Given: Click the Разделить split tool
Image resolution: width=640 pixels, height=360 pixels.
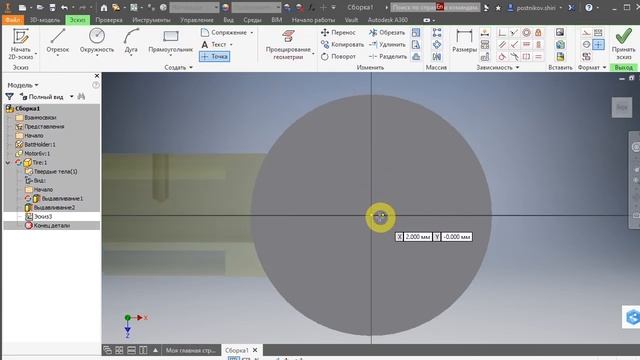Looking at the screenshot, I should (388, 56).
